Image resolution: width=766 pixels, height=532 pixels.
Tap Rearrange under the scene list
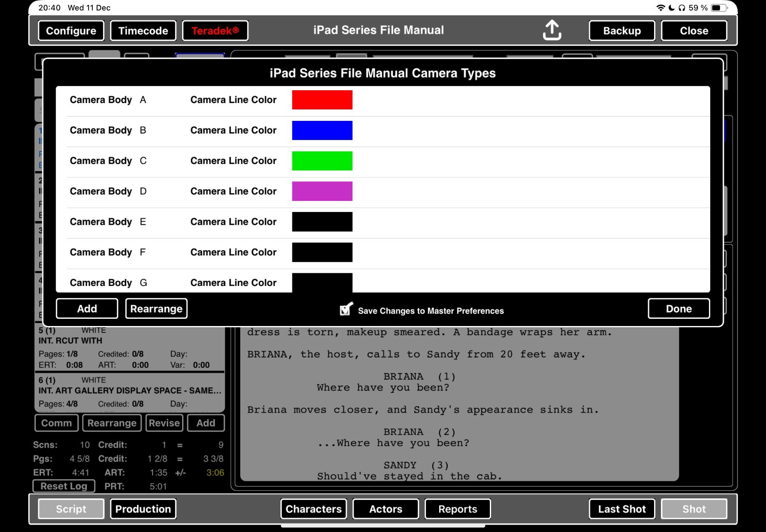112,423
